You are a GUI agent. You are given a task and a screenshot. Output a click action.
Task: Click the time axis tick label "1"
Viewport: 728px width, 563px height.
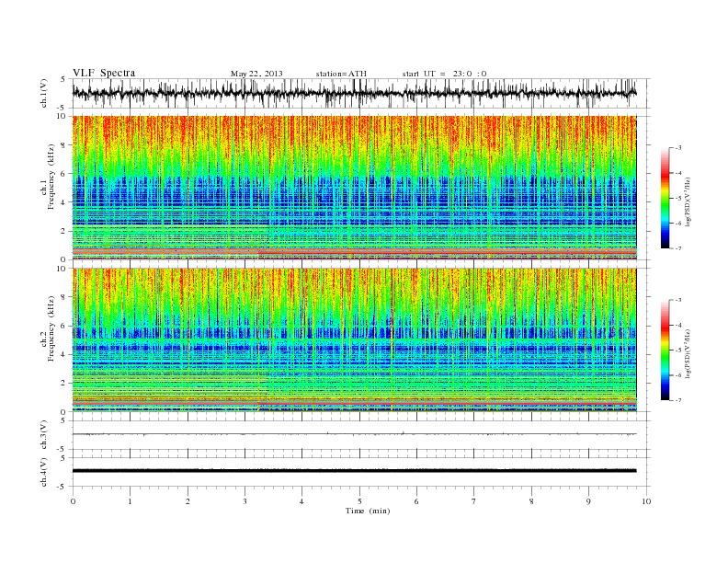pyautogui.click(x=130, y=501)
